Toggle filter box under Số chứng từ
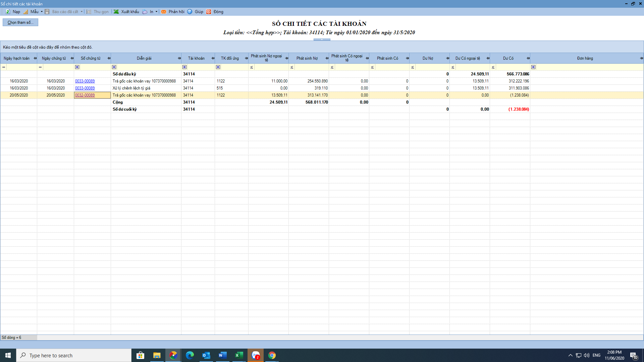 [77, 67]
